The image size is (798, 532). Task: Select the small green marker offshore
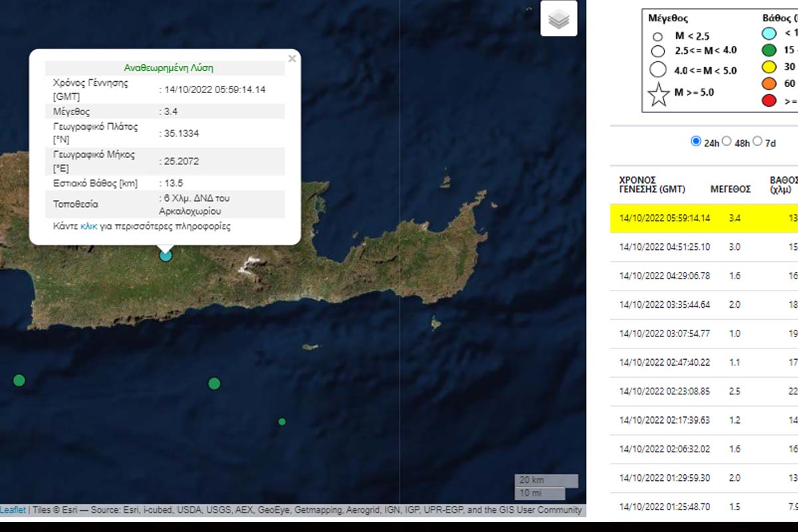point(282,422)
